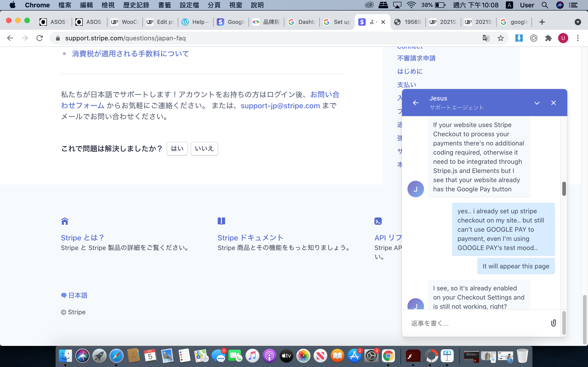Open the support-jp@stripe.com email link
588x367 pixels.
pyautogui.click(x=280, y=106)
